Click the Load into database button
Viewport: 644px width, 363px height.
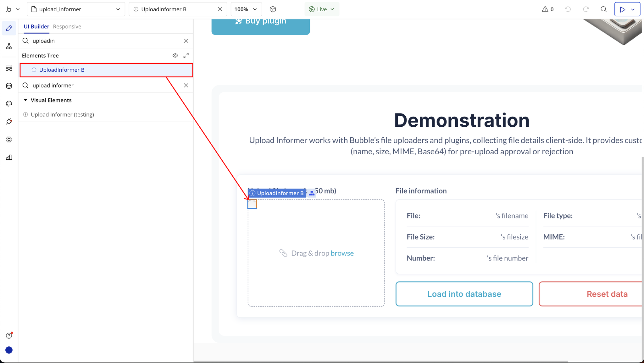tap(464, 294)
